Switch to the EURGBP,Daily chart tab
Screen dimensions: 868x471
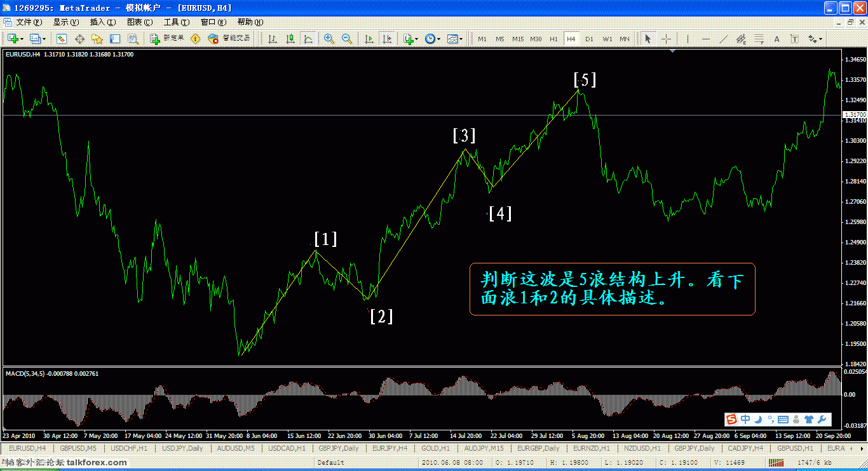tap(539, 448)
